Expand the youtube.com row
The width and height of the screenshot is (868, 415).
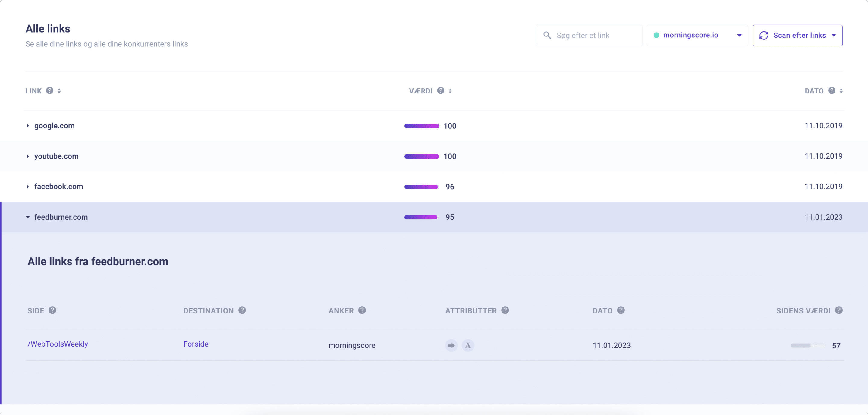28,156
